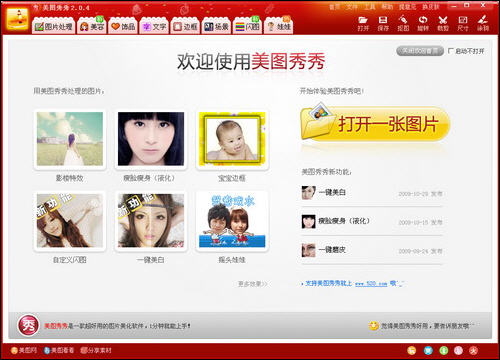
Task: Open the 美图看看 link in bottom bar
Action: (x=58, y=350)
